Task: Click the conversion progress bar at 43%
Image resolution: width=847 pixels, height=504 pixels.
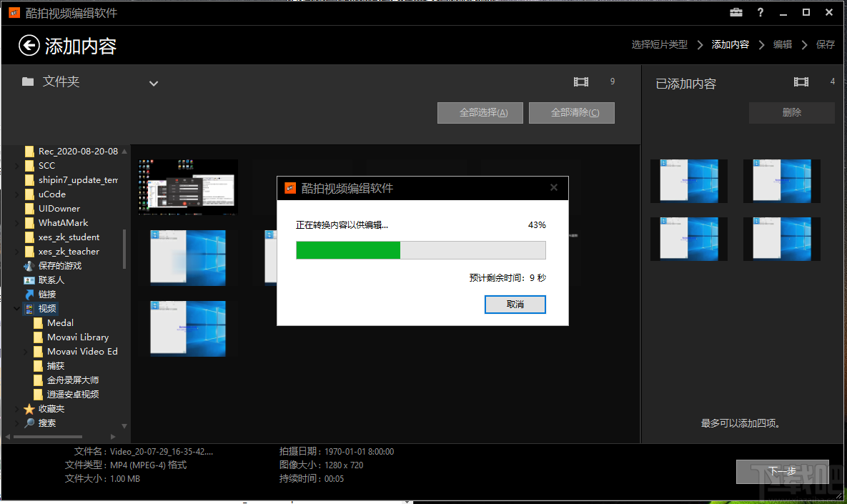Action: pyautogui.click(x=422, y=249)
